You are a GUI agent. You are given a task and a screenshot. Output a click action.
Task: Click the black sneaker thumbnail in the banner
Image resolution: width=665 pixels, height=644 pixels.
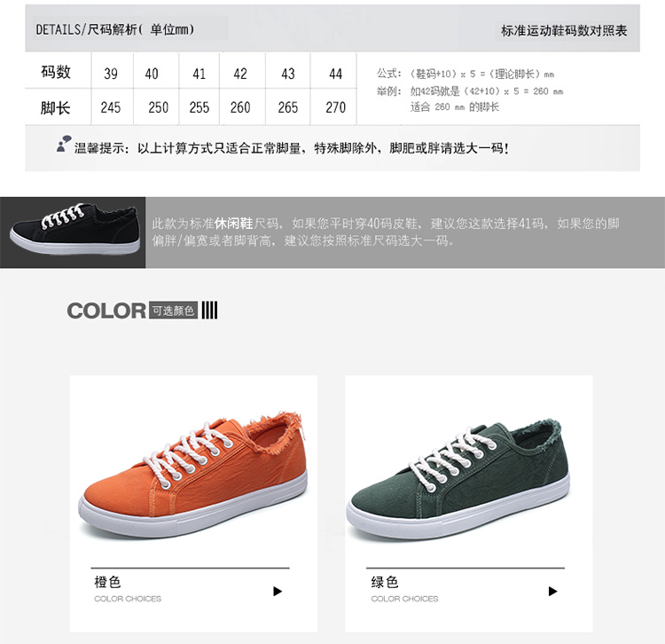75,229
